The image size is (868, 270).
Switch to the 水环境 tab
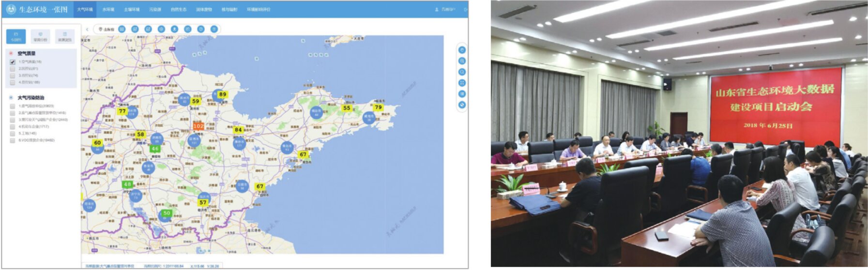108,9
